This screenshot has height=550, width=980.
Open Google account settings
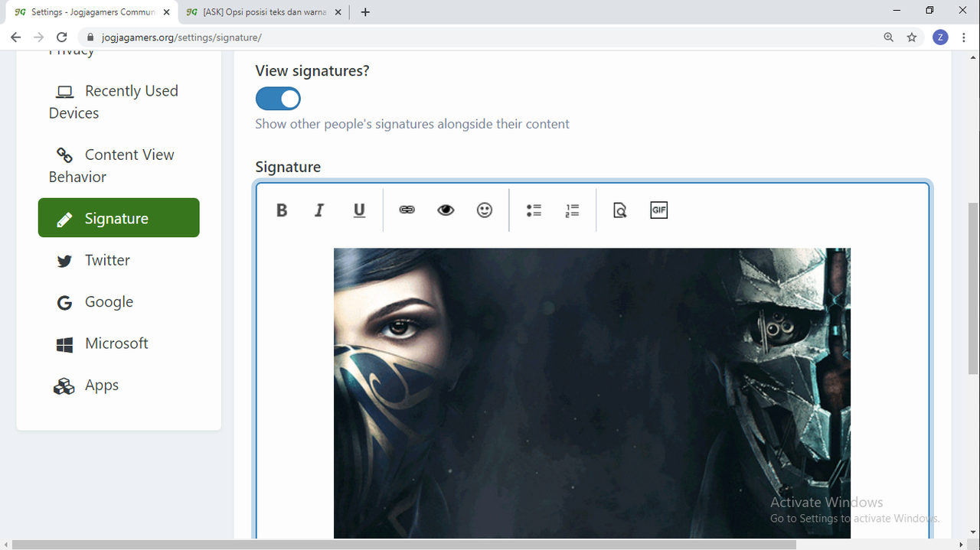(119, 302)
